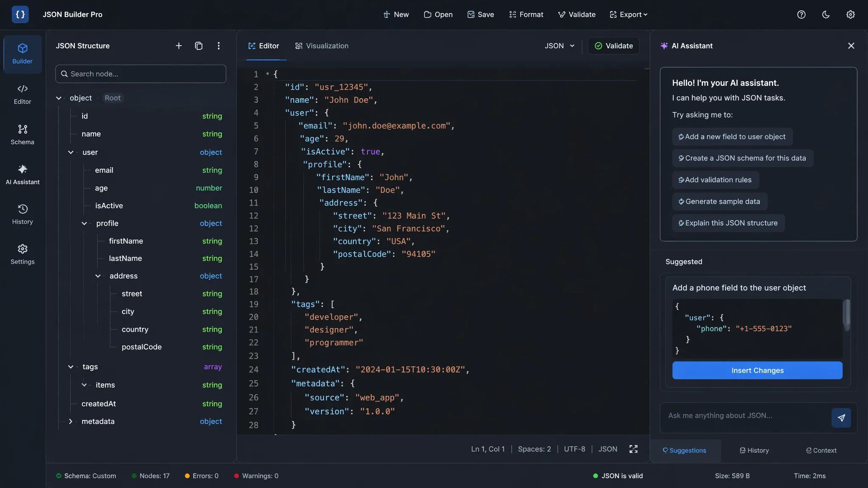868x488 pixels.
Task: Collapse the user node in tree
Action: pyautogui.click(x=71, y=152)
